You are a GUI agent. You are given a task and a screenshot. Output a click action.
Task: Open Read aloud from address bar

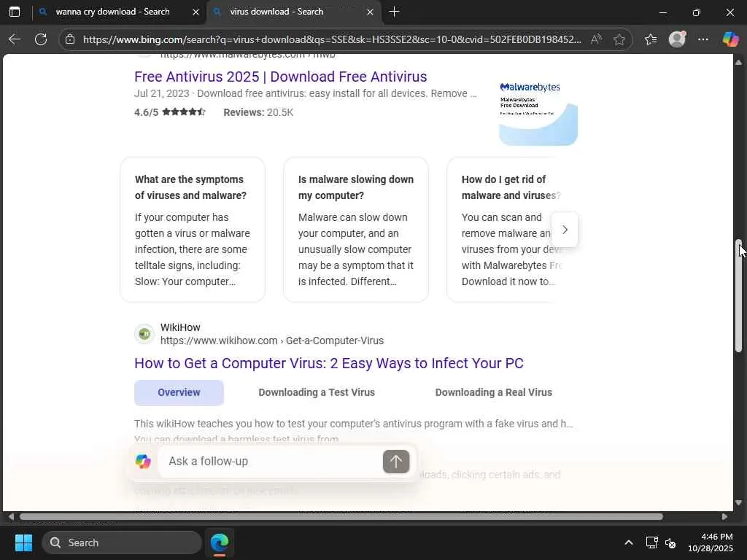coord(596,39)
